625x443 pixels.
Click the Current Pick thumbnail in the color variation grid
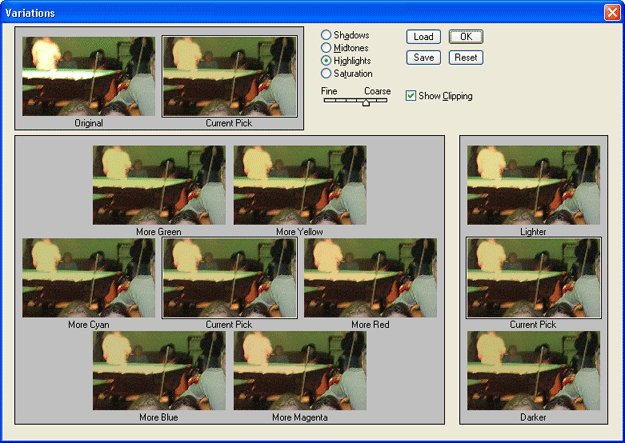tap(230, 278)
